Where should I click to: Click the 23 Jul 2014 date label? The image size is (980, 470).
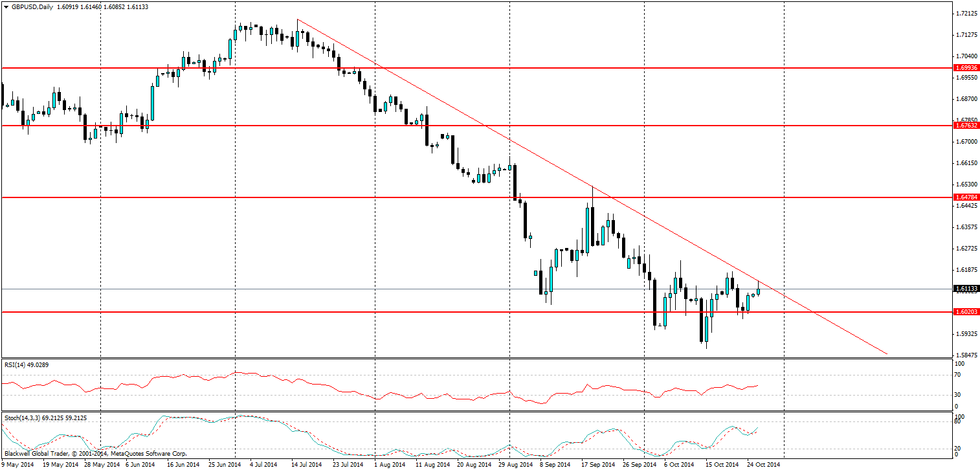pos(348,464)
